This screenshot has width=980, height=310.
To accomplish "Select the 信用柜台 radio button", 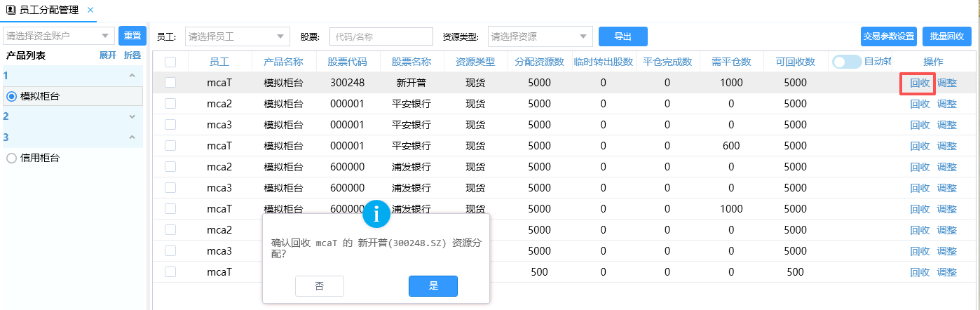I will click(x=11, y=159).
